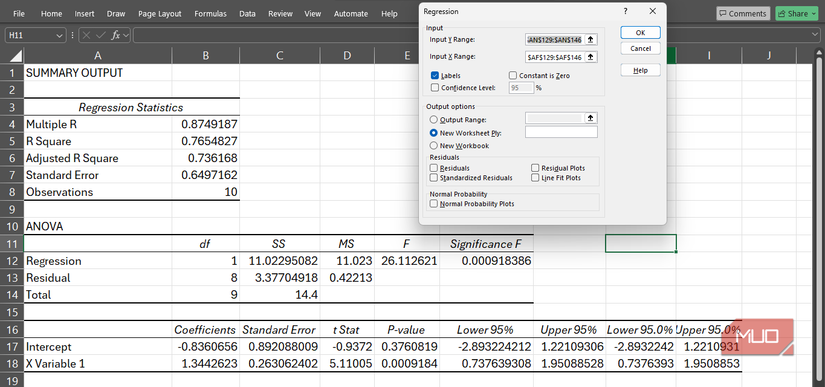Image resolution: width=825 pixels, height=387 pixels.
Task: Open the Comments pane button
Action: [x=742, y=14]
